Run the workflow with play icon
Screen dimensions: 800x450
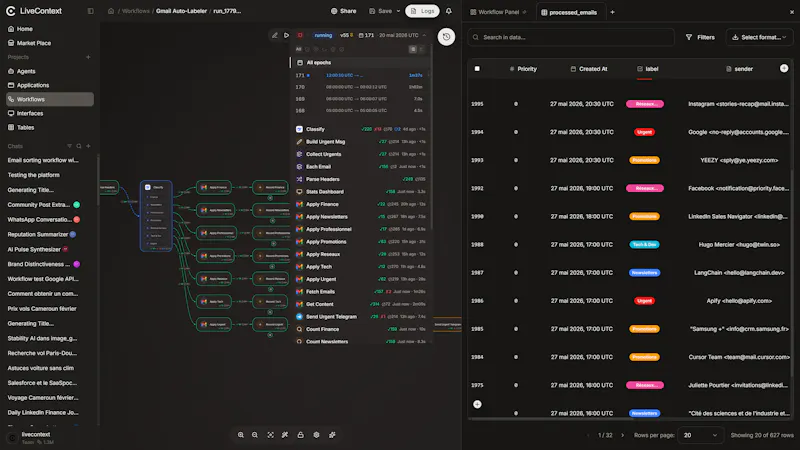pyautogui.click(x=286, y=35)
